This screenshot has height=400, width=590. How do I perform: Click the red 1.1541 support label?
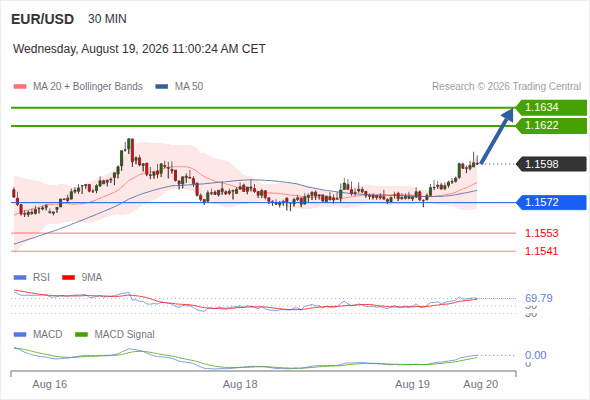coord(541,251)
